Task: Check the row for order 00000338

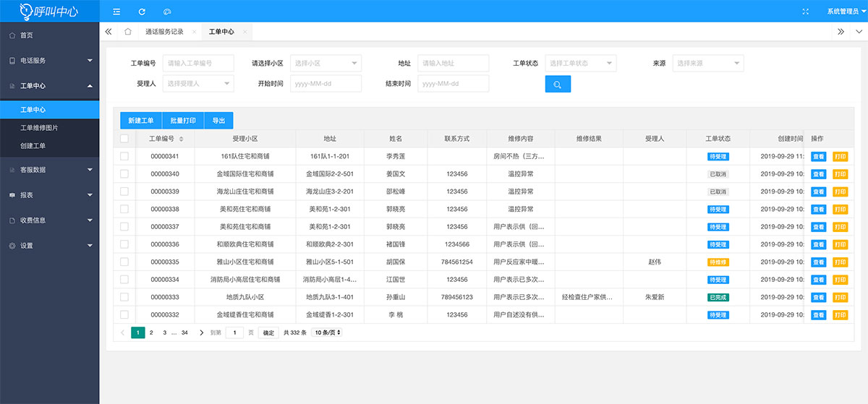Action: (124, 209)
